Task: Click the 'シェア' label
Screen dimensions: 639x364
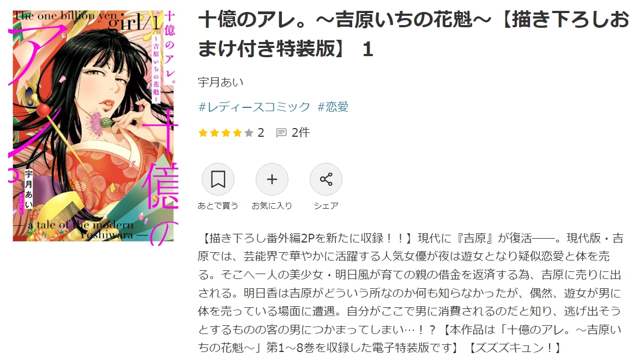Action: pos(326,206)
